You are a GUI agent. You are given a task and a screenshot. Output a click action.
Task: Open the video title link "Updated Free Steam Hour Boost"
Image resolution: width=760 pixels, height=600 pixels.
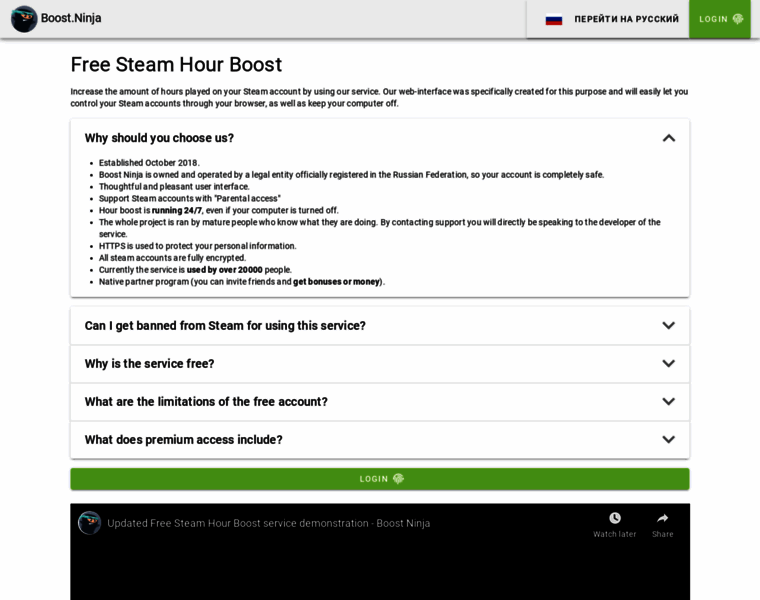[269, 523]
